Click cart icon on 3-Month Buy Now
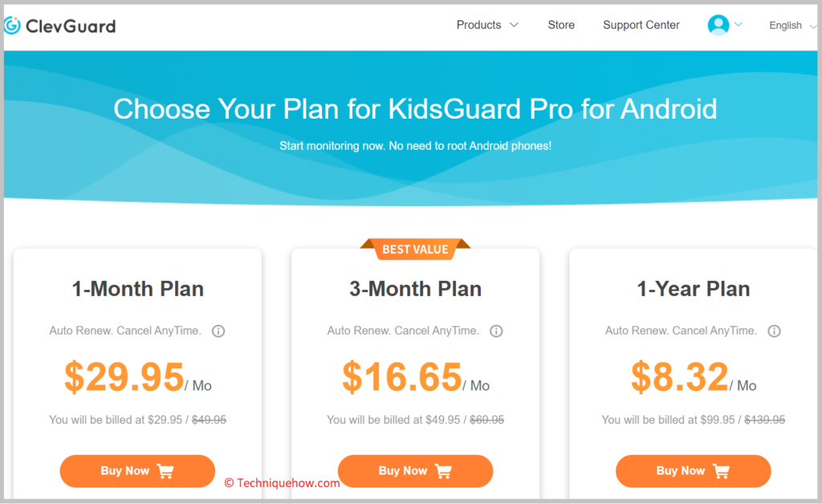The image size is (822, 504). point(443,471)
